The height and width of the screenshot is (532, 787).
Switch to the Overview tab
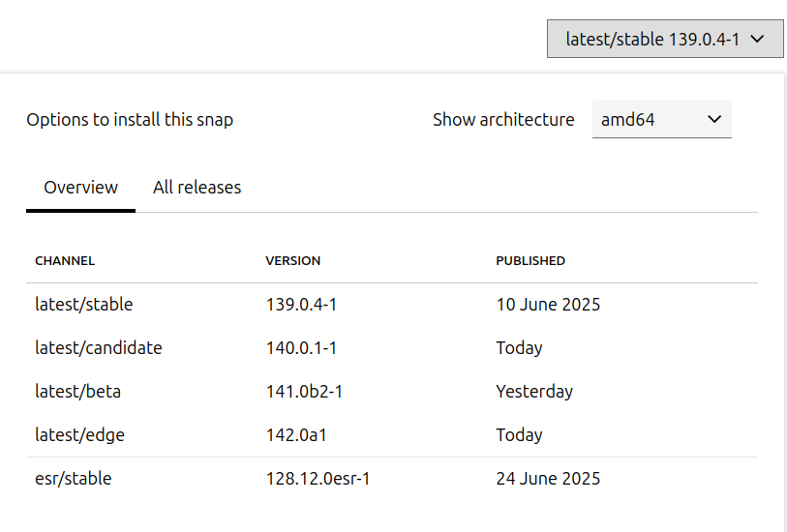point(81,188)
